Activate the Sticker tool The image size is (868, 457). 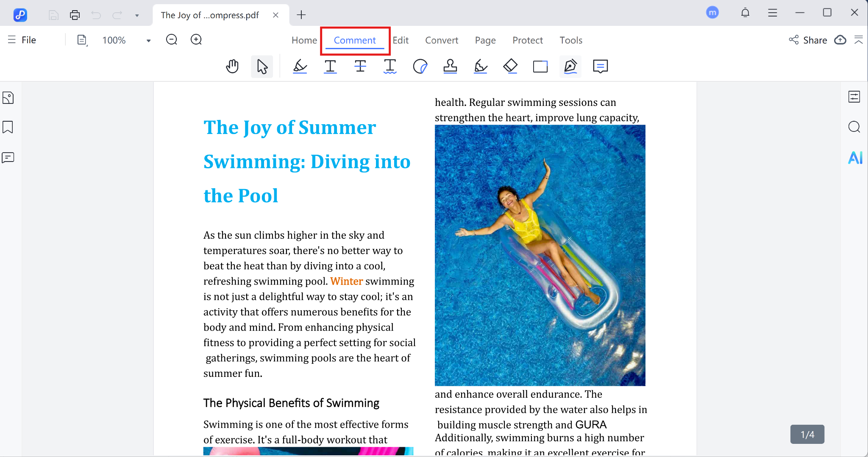(x=420, y=67)
